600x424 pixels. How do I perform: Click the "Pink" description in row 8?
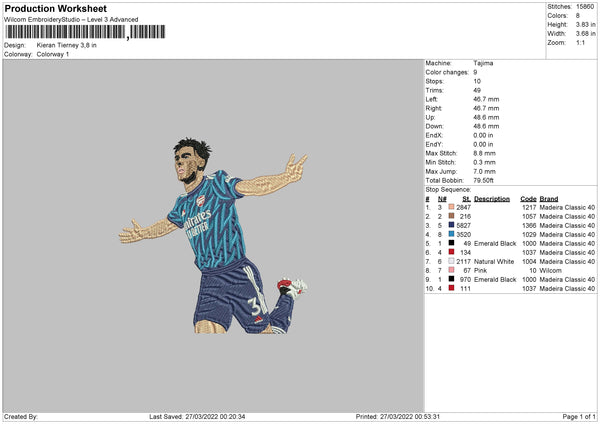481,270
